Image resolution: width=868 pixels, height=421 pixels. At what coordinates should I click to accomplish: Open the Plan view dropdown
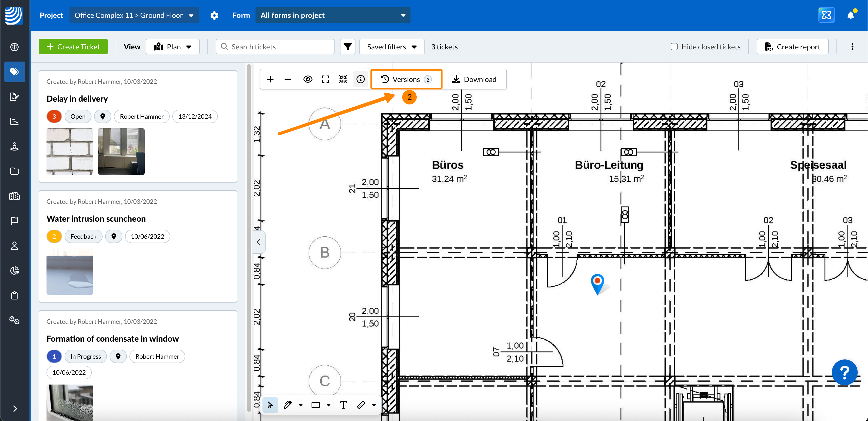coord(173,47)
